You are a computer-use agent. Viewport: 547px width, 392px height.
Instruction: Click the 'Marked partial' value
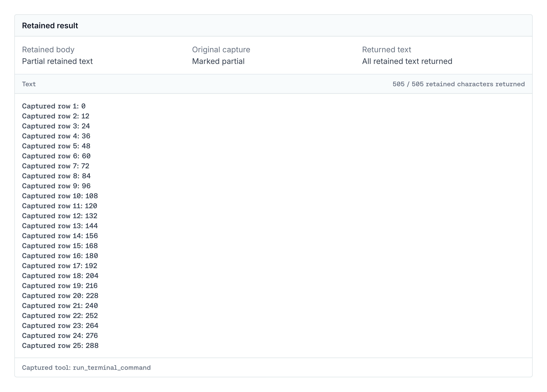tap(218, 61)
